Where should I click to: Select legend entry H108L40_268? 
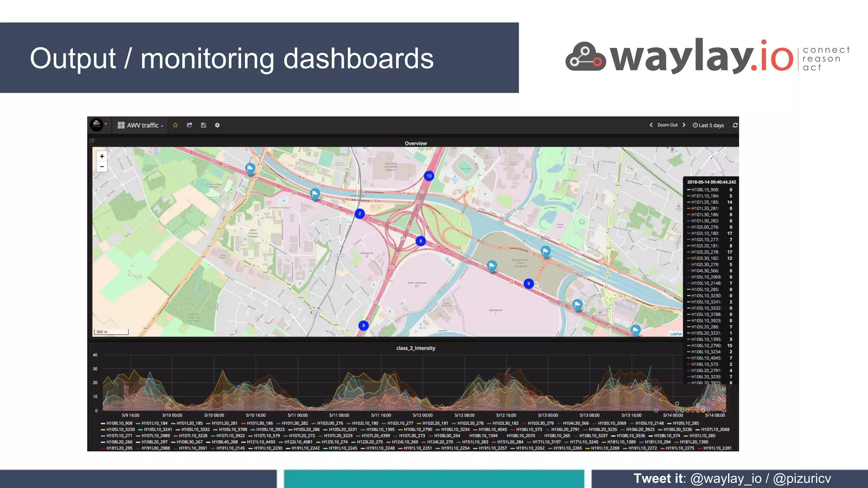click(222, 442)
